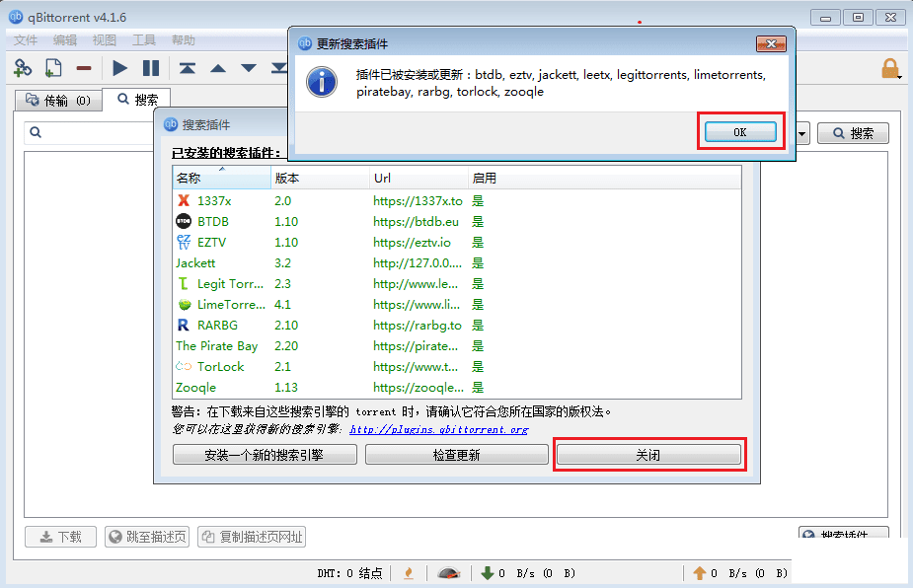Click DHT: 0 结点 in the status bar
Image resolution: width=913 pixels, height=588 pixels.
[x=350, y=573]
